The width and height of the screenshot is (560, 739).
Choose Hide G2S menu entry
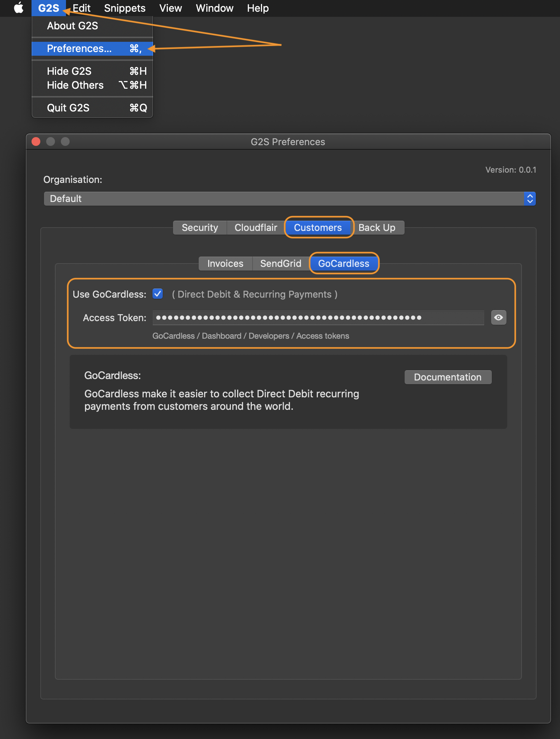92,71
